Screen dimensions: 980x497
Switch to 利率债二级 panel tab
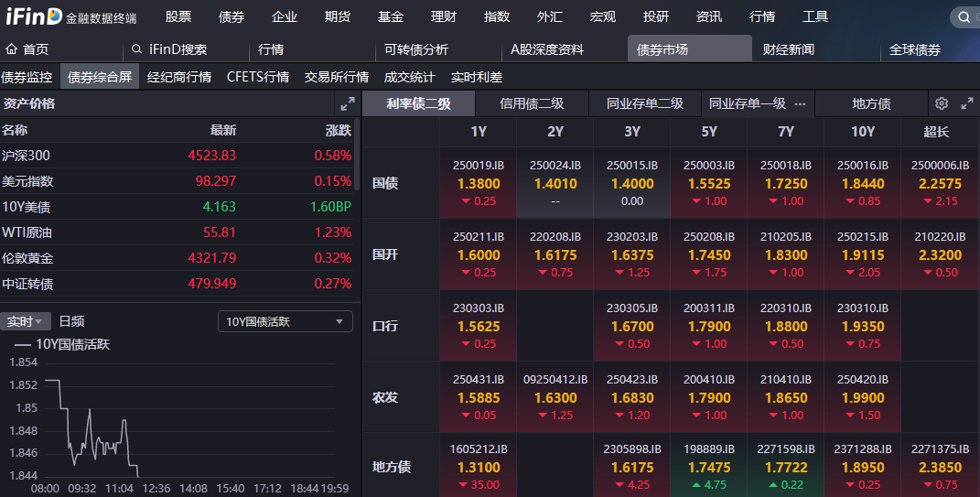tap(419, 103)
